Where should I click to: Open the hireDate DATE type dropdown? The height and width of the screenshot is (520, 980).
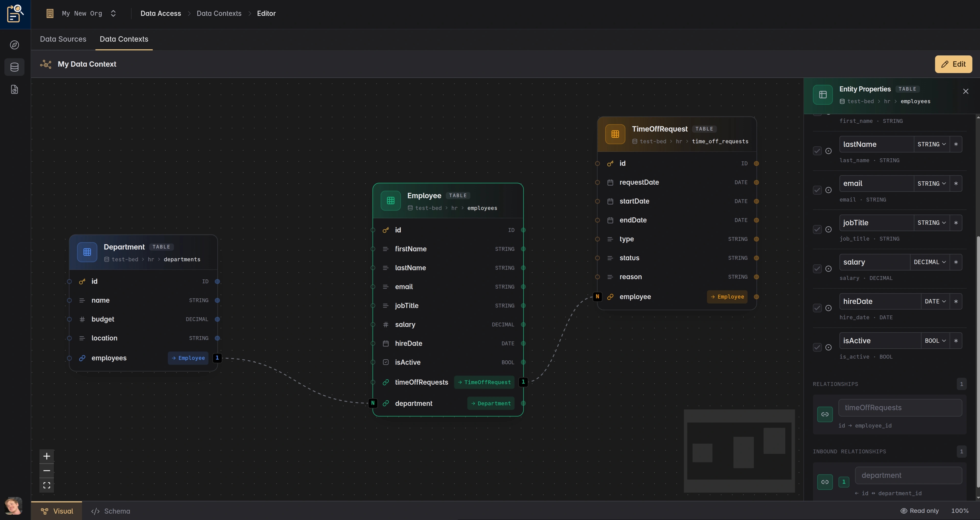[936, 301]
